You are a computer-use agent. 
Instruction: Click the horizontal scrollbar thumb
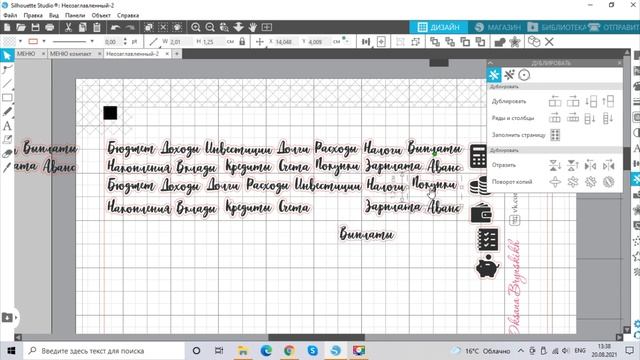click(x=316, y=337)
